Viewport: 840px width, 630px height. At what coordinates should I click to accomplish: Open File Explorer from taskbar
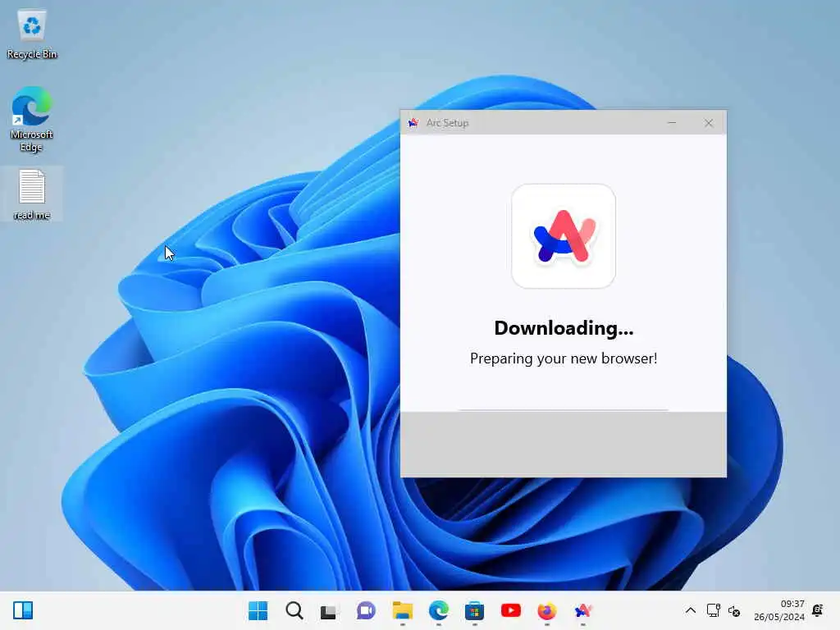(x=402, y=610)
